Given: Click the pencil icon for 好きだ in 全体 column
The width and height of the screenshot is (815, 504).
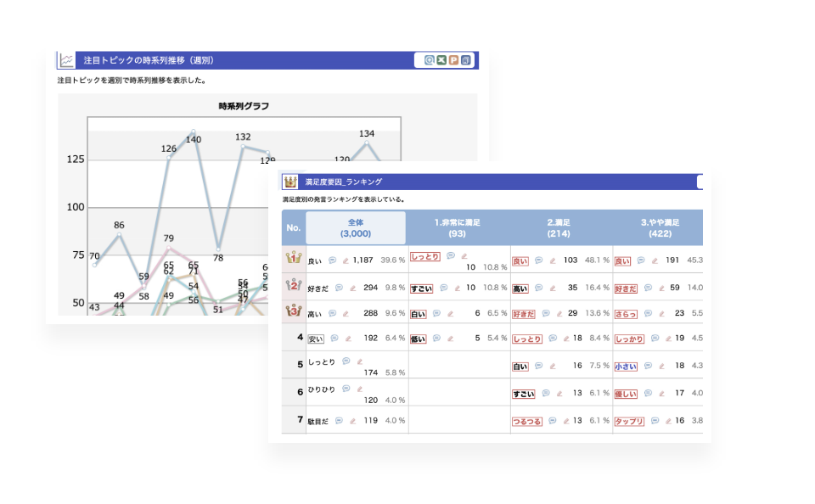Looking at the screenshot, I should 353,288.
